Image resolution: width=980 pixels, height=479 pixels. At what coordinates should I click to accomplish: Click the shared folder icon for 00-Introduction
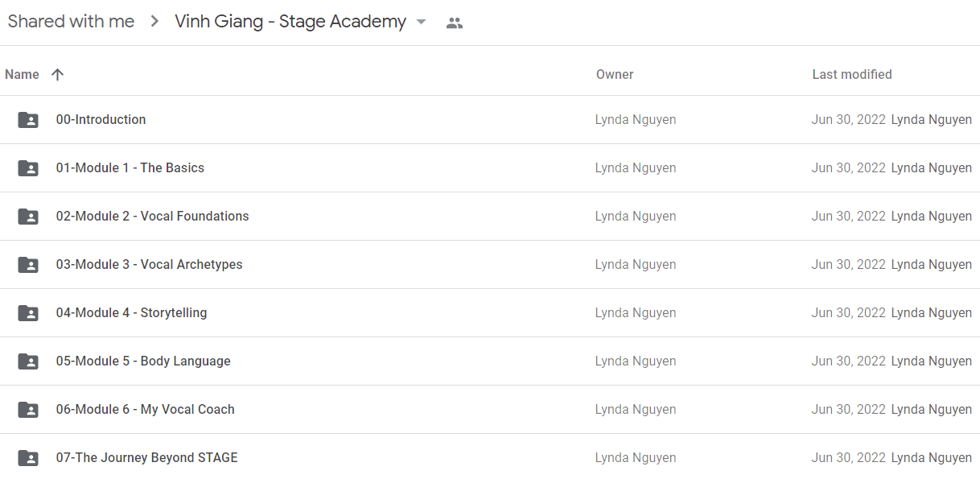point(28,120)
